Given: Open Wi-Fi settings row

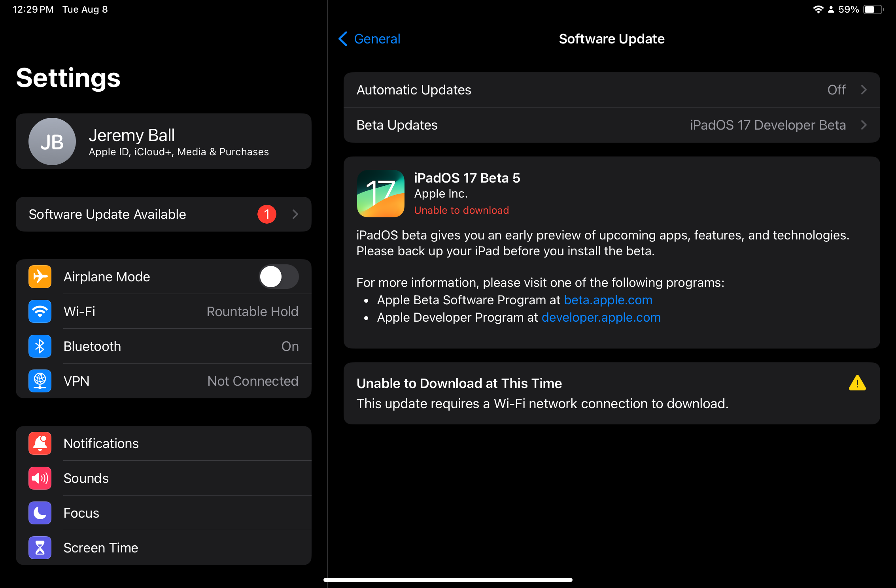Looking at the screenshot, I should (164, 311).
